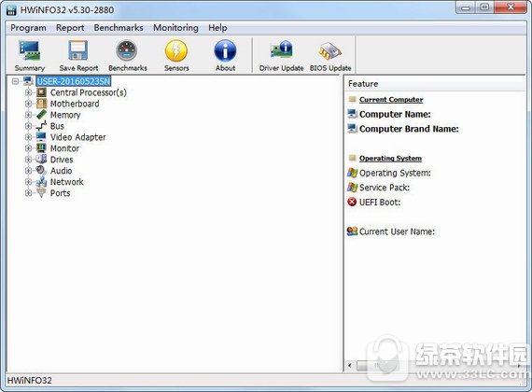Select the Video Adapter tree item
Viewport: 532px width, 392px height.
coord(77,137)
